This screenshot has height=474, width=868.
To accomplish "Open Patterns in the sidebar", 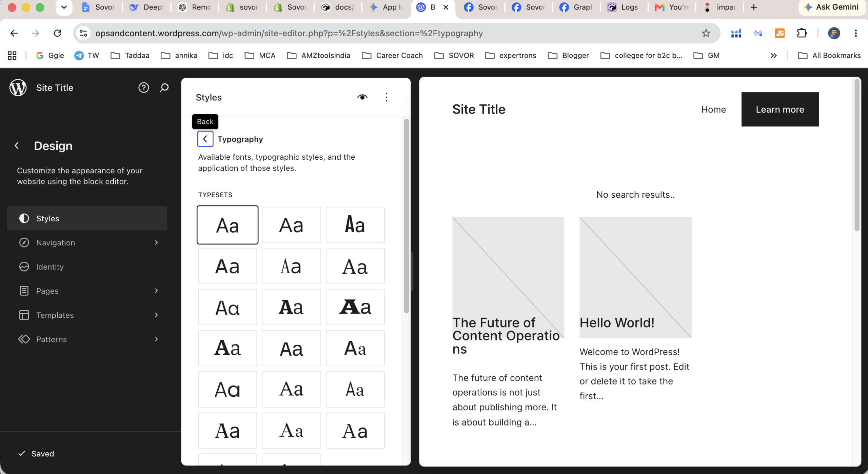I will 87,339.
